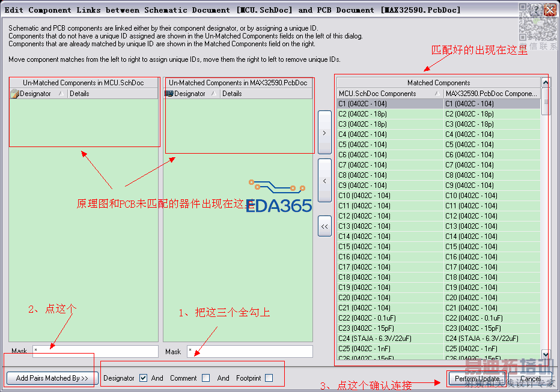Viewport: 560px width, 392px height.
Task: Select matched row C14 (0402C - 104)
Action: pyautogui.click(x=439, y=237)
